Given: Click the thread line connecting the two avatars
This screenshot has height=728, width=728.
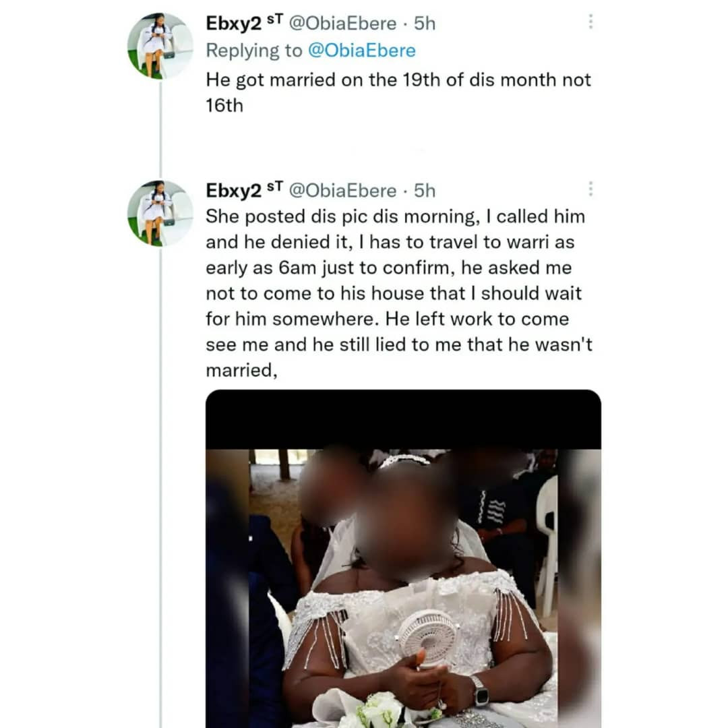Looking at the screenshot, I should 160,128.
